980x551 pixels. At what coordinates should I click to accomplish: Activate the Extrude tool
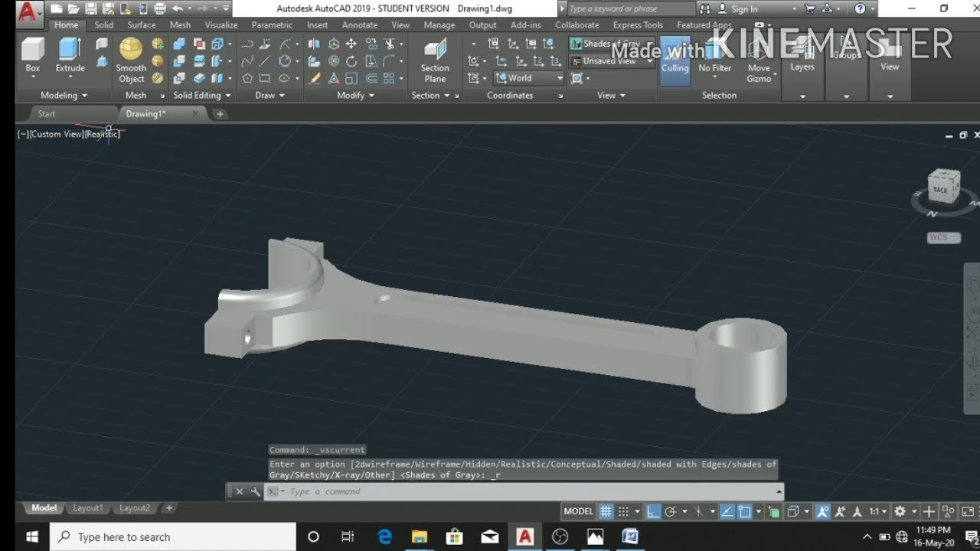click(70, 56)
